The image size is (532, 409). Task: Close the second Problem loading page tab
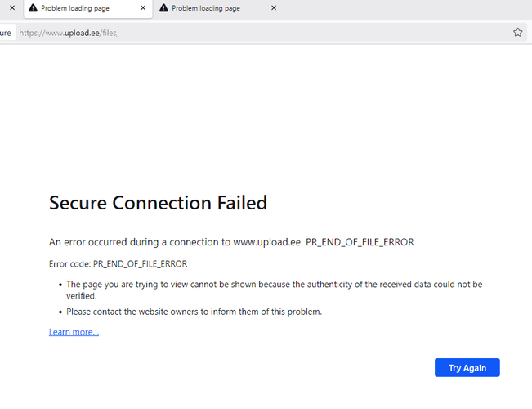[x=274, y=8]
